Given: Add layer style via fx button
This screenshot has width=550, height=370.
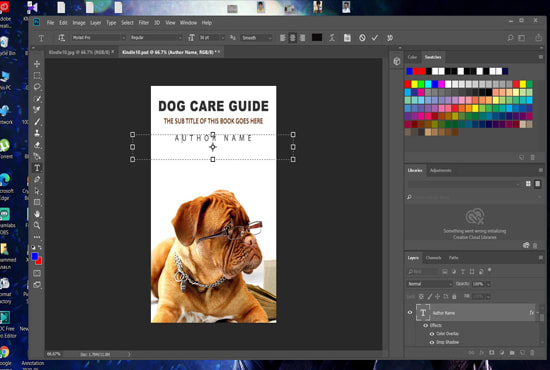Looking at the screenshot, I should point(482,352).
